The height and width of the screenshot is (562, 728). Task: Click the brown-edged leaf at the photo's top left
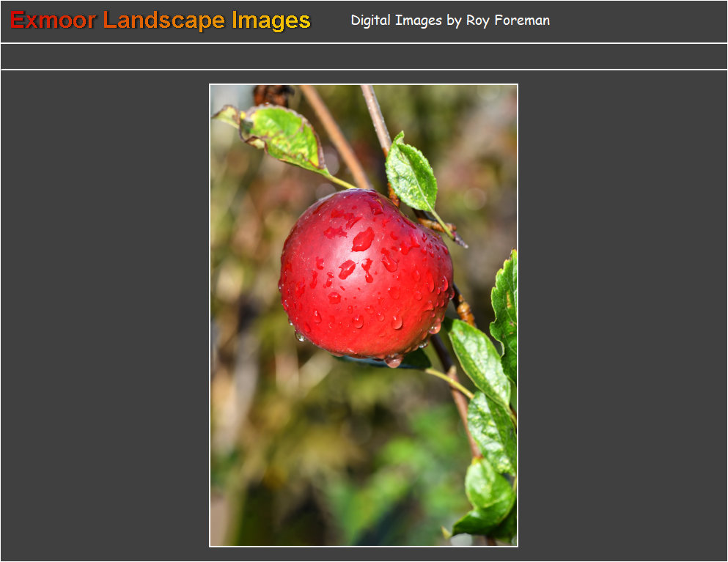tap(282, 136)
